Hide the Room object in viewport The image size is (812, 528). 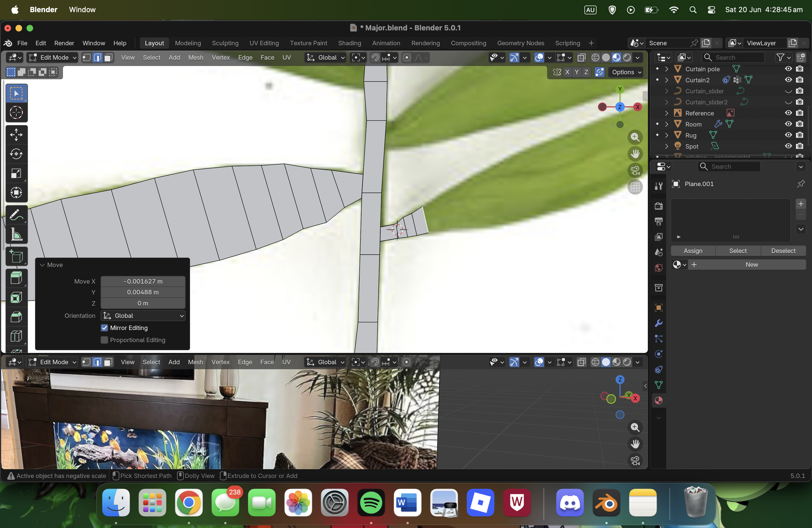tap(788, 124)
